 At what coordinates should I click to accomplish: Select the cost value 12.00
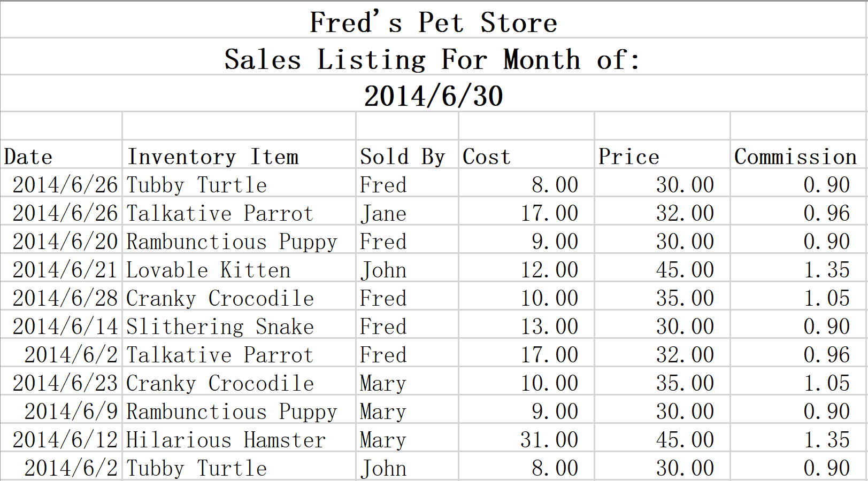point(526,268)
